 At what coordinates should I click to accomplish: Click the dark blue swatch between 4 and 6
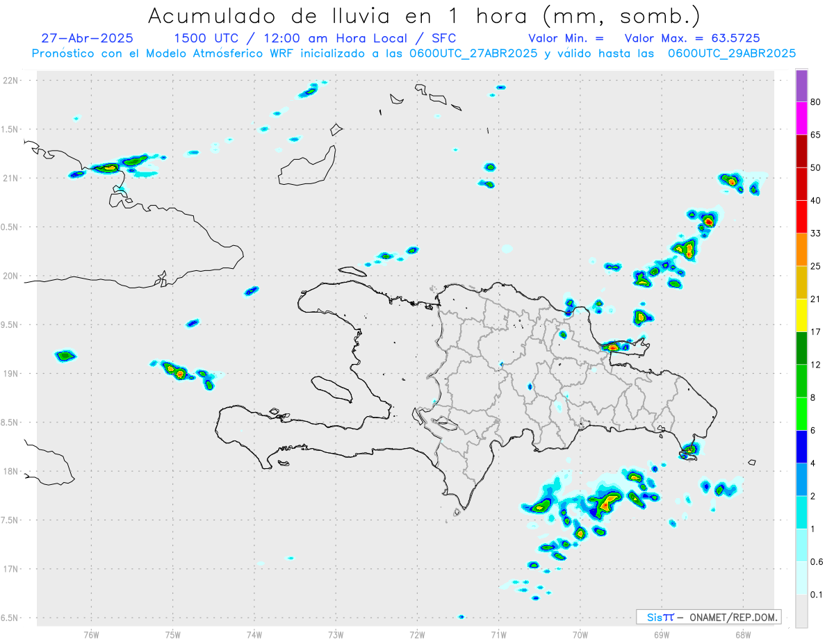pos(801,447)
